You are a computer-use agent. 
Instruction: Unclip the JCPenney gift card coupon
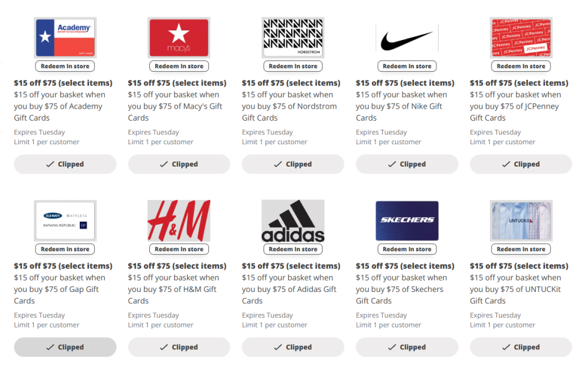click(521, 164)
